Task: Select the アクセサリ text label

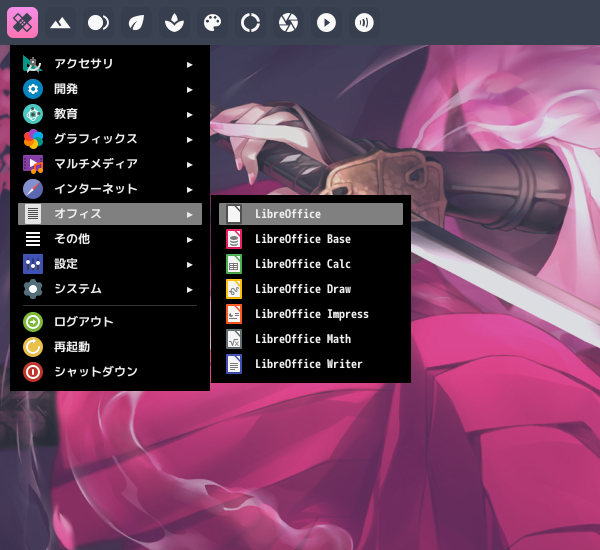Action: [83, 64]
